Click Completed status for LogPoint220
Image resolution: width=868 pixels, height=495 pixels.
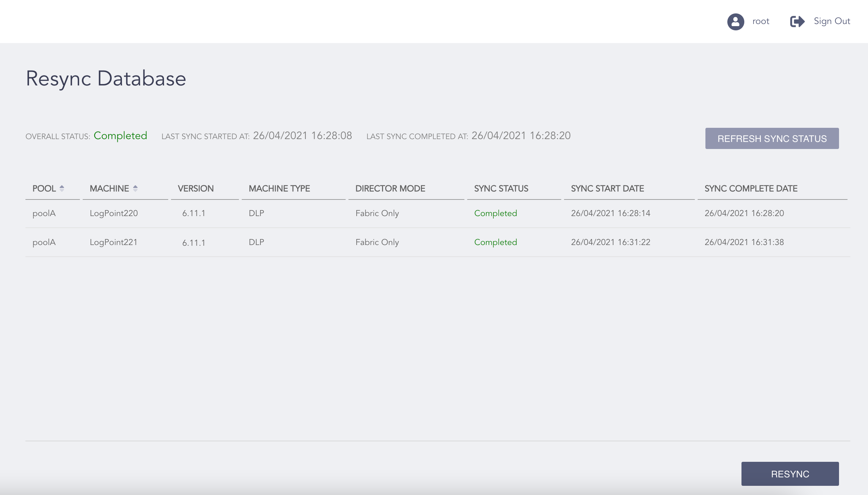(x=495, y=213)
